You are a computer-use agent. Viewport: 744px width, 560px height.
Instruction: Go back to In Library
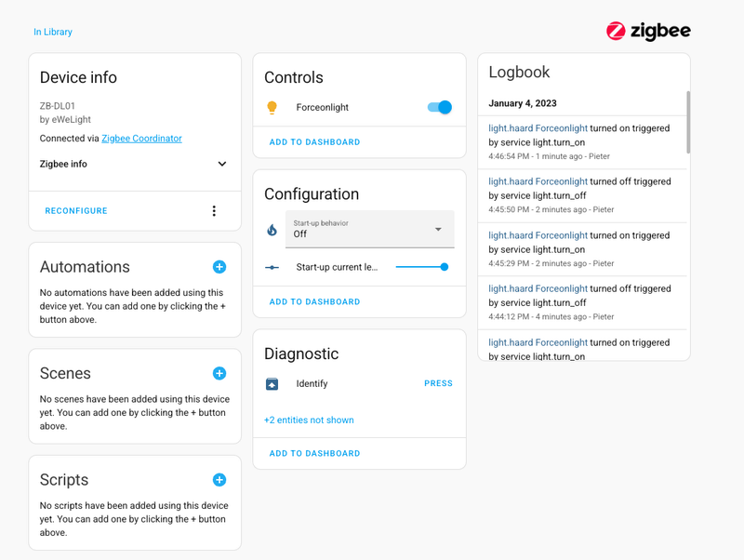pyautogui.click(x=53, y=32)
